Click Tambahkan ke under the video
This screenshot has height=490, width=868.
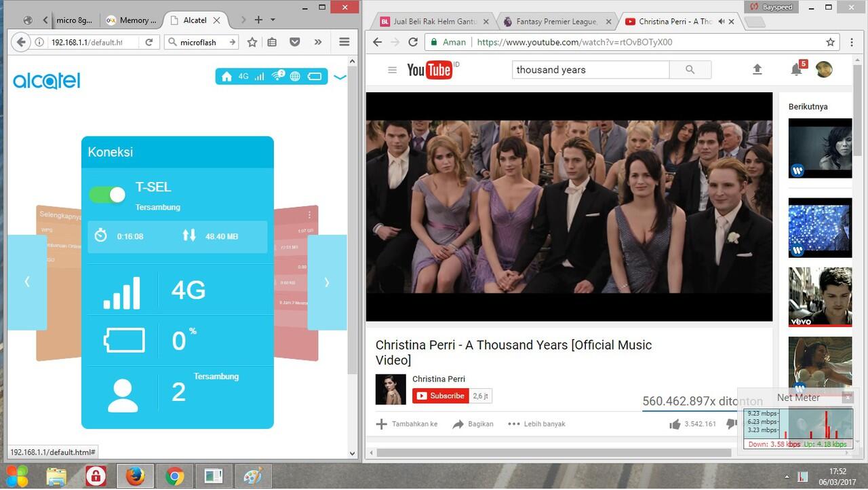[x=407, y=424]
